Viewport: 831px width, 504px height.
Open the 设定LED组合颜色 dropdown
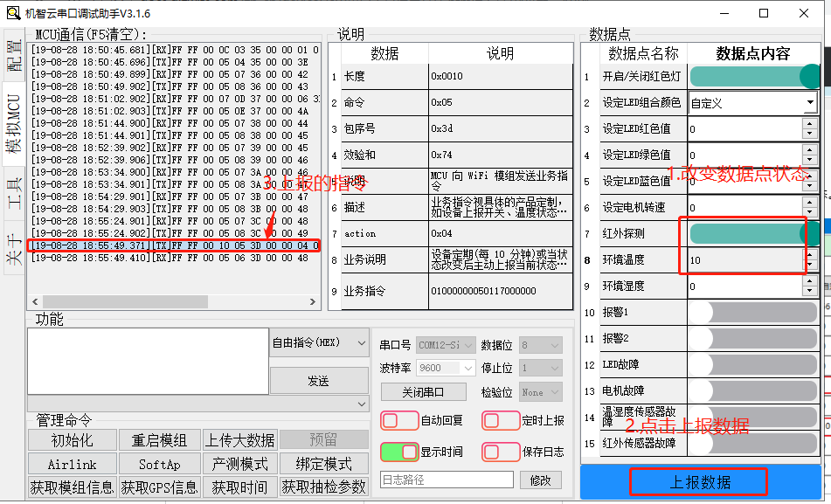[809, 103]
